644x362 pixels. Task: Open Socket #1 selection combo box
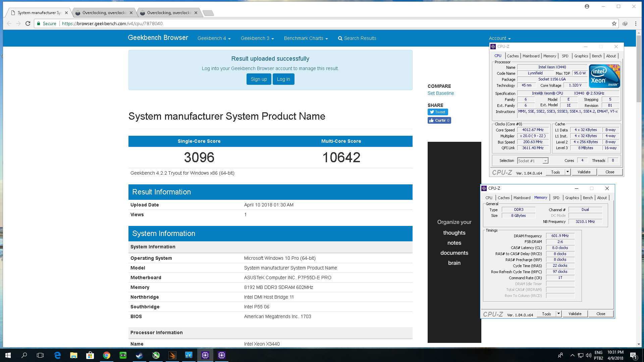pos(533,161)
